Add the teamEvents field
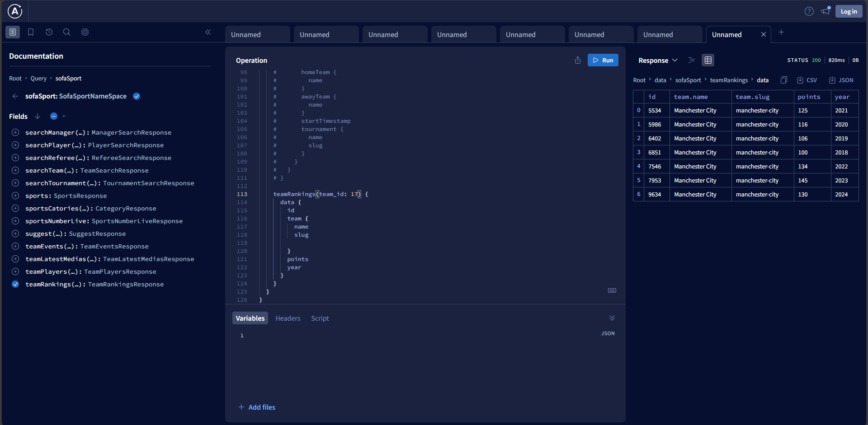868x425 pixels. tap(15, 246)
